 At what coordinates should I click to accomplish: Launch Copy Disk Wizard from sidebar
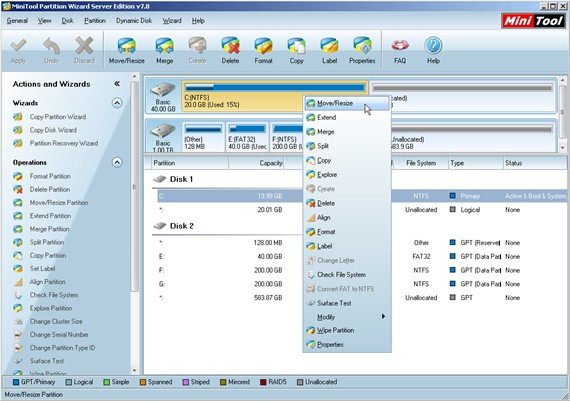53,130
